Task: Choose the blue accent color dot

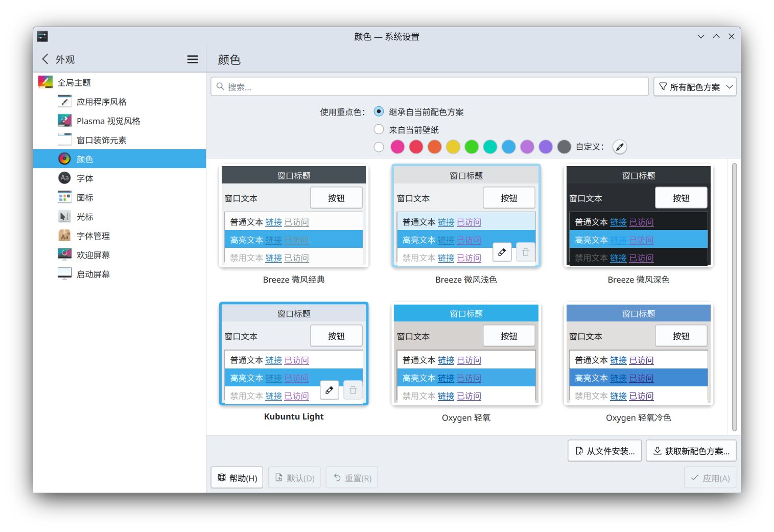Action: [509, 147]
